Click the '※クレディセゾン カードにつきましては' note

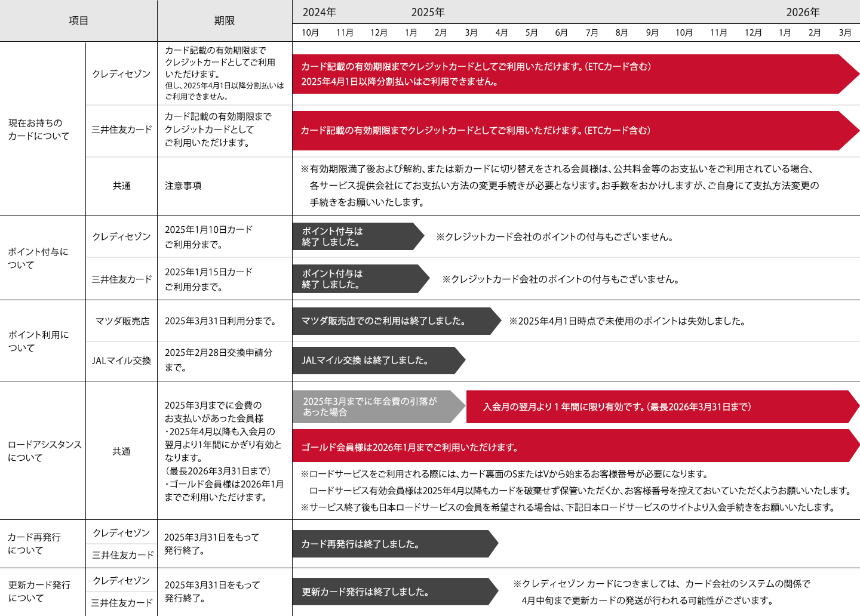662,592
